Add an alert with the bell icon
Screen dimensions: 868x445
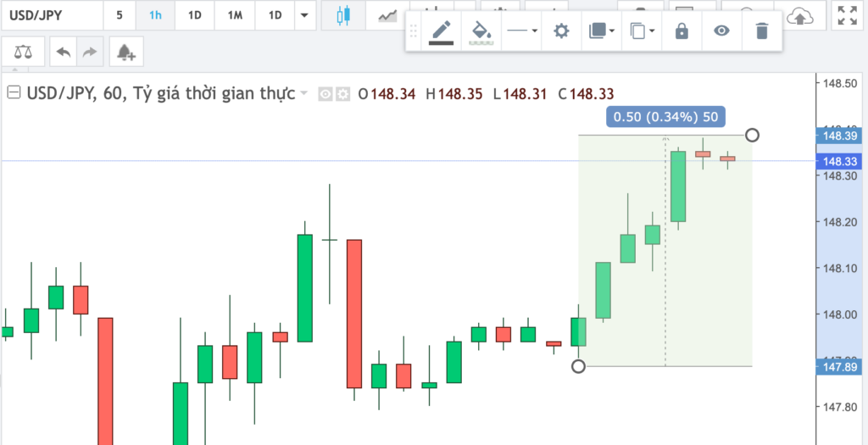tap(125, 53)
